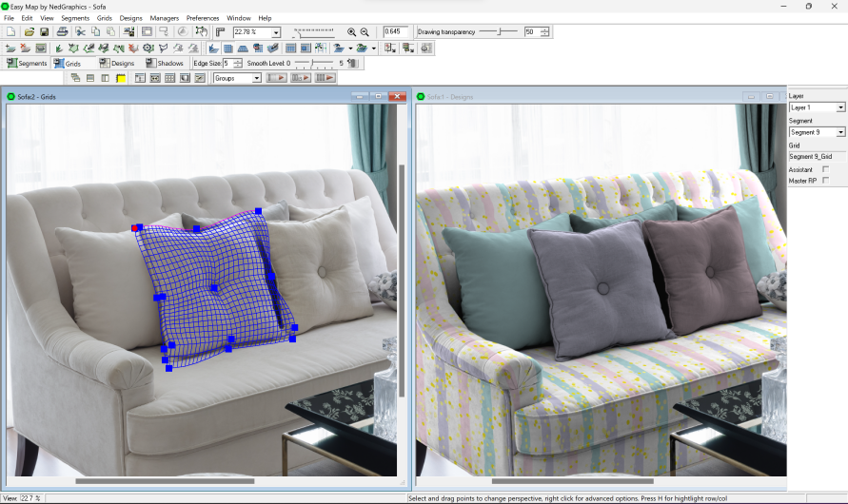Click the Open file folder icon

pyautogui.click(x=30, y=32)
